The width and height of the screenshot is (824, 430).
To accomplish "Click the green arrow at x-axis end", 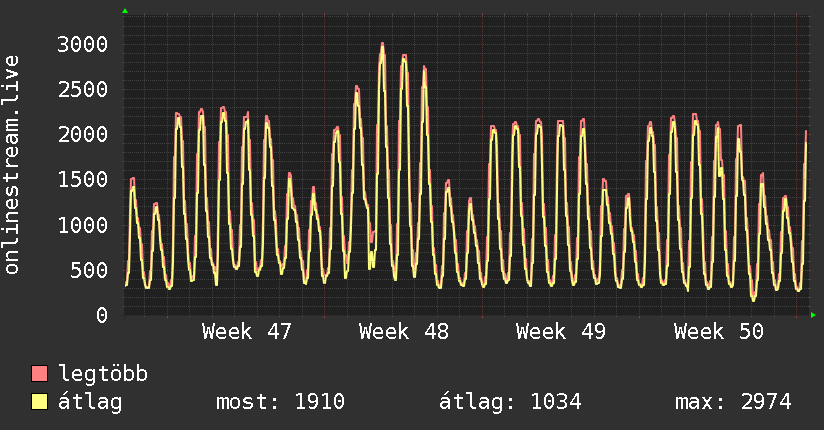I will pyautogui.click(x=813, y=315).
